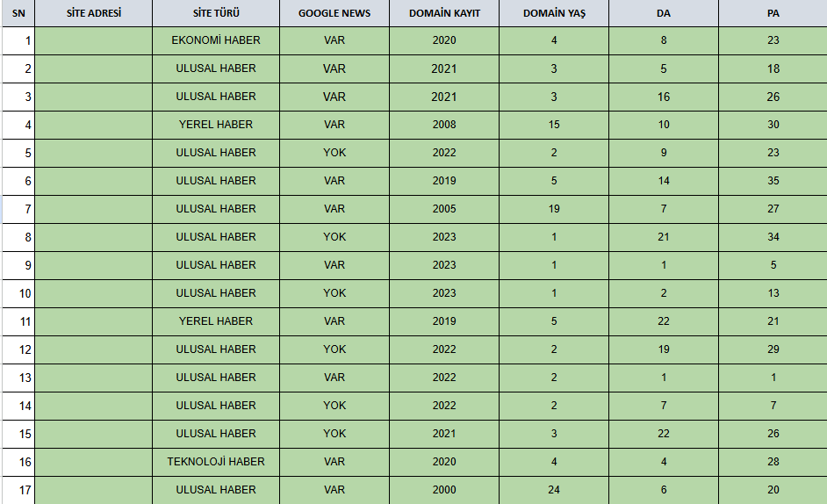
Task: Select YEREL HABER cell in row 11
Action: coord(216,321)
